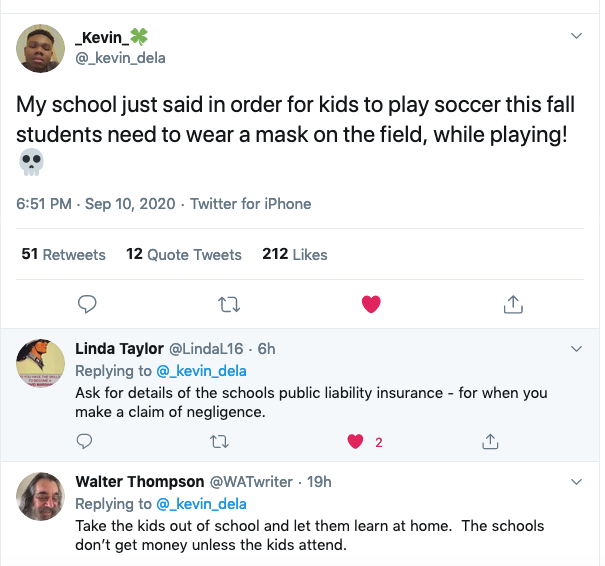Viewport: 605px width, 566px height.
Task: Share Linda Taylor's reply
Action: 491,441
